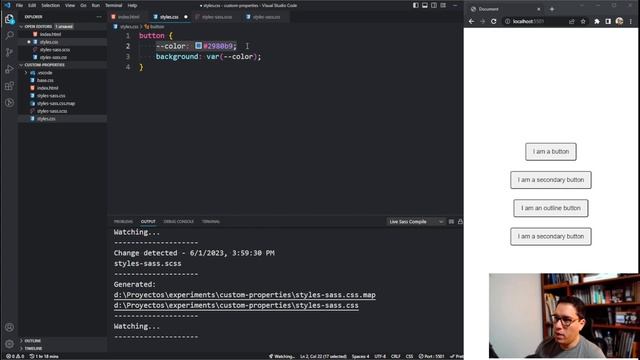Click Watching Sass status bar item
Screen dimensions: 640x360
click(x=282, y=356)
